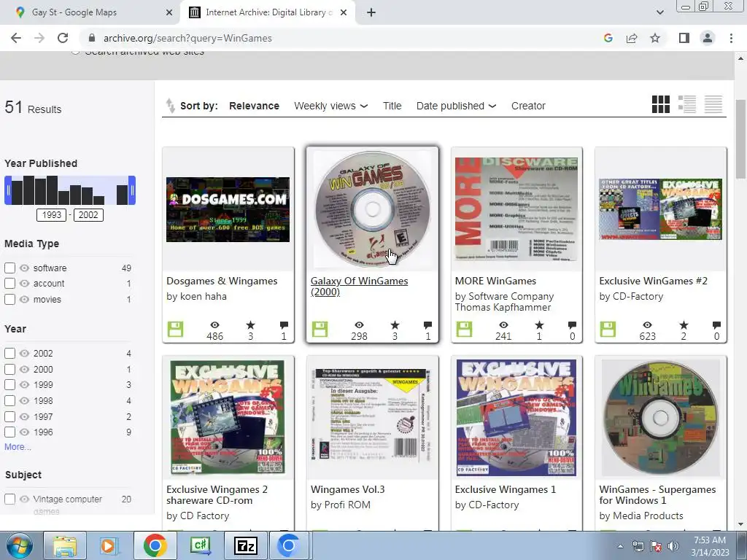Open Dosgames & Wingames title link
Image resolution: width=747 pixels, height=560 pixels.
222,281
